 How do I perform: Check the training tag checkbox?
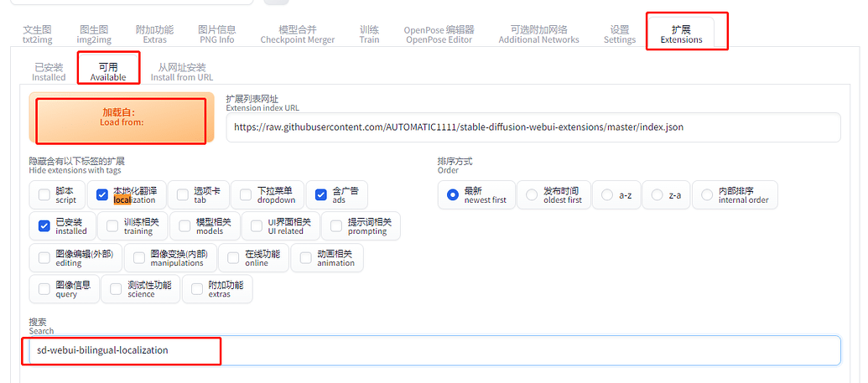point(112,225)
